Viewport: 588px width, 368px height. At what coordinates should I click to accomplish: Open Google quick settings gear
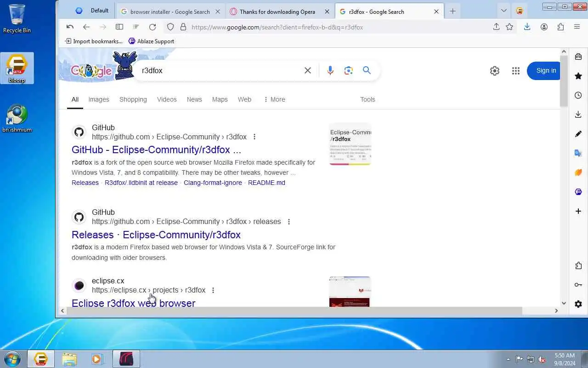click(495, 71)
